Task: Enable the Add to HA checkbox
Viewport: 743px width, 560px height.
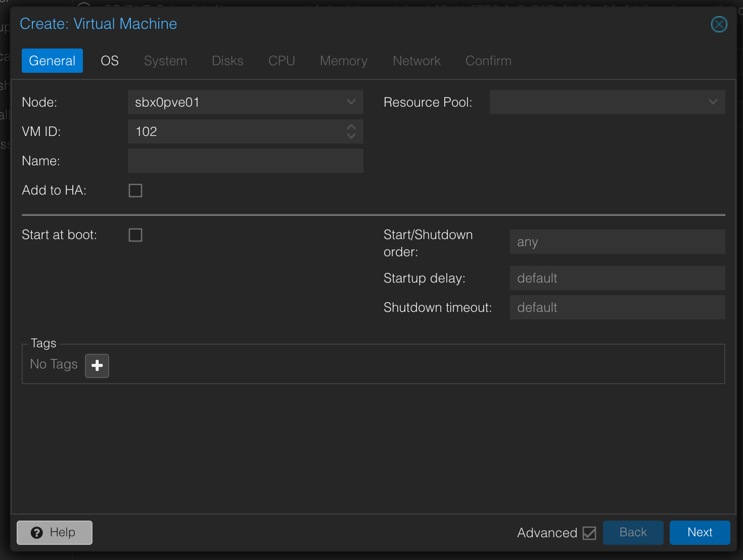Action: (x=135, y=191)
